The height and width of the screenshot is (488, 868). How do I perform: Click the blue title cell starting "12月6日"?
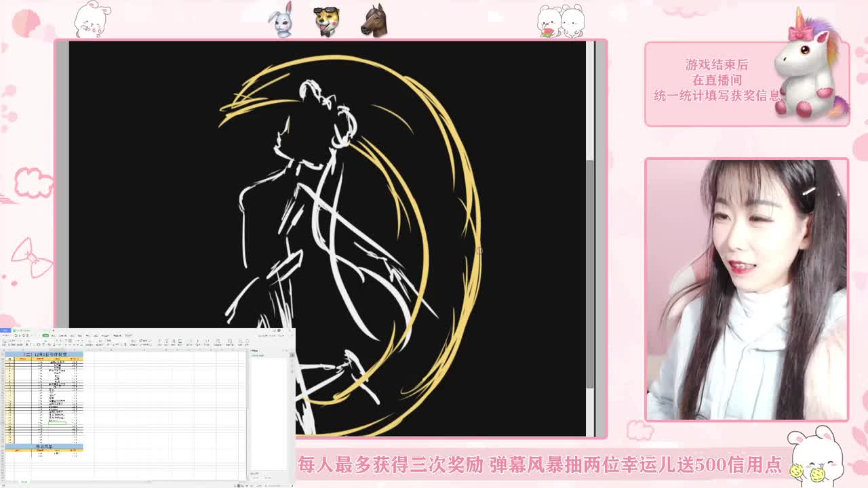[x=44, y=354]
